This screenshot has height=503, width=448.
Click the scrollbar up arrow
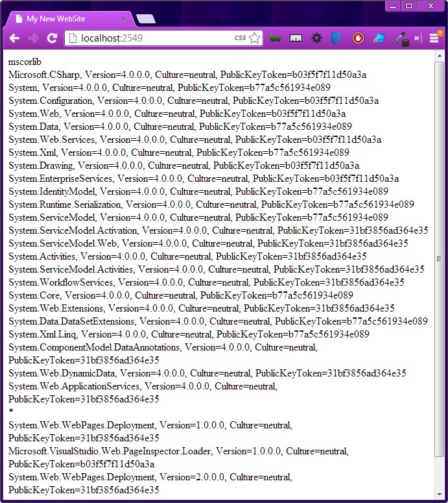(x=440, y=56)
